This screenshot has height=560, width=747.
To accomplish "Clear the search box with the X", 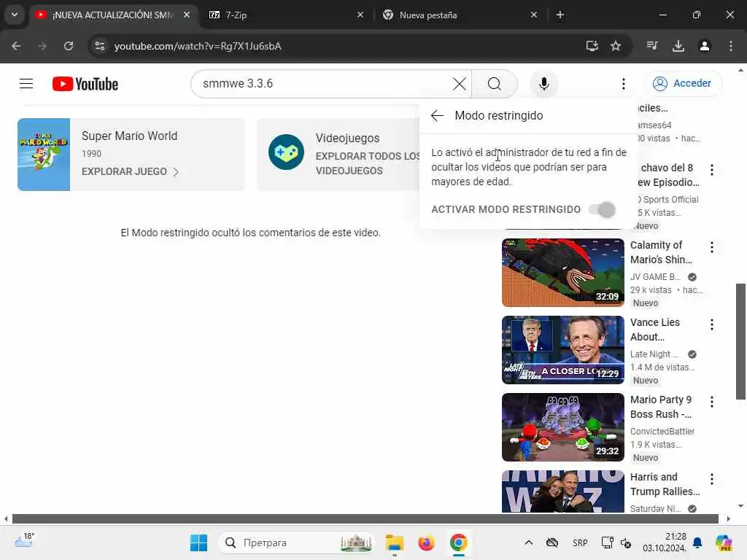I will click(460, 84).
